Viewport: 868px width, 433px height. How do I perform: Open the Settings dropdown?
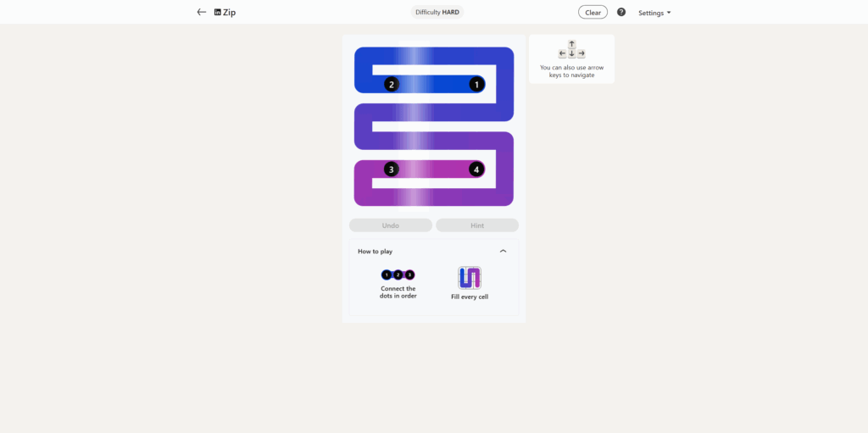tap(654, 13)
